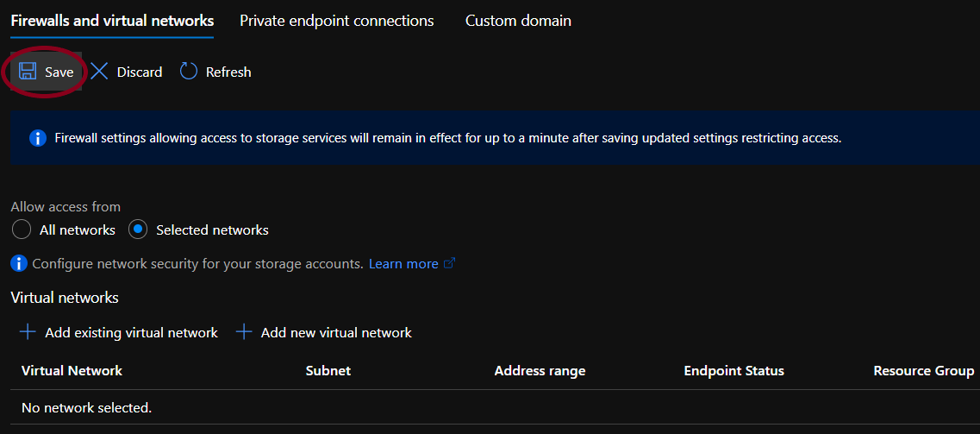Click the Save floppy disk icon
The width and height of the screenshot is (980, 434).
(x=28, y=72)
